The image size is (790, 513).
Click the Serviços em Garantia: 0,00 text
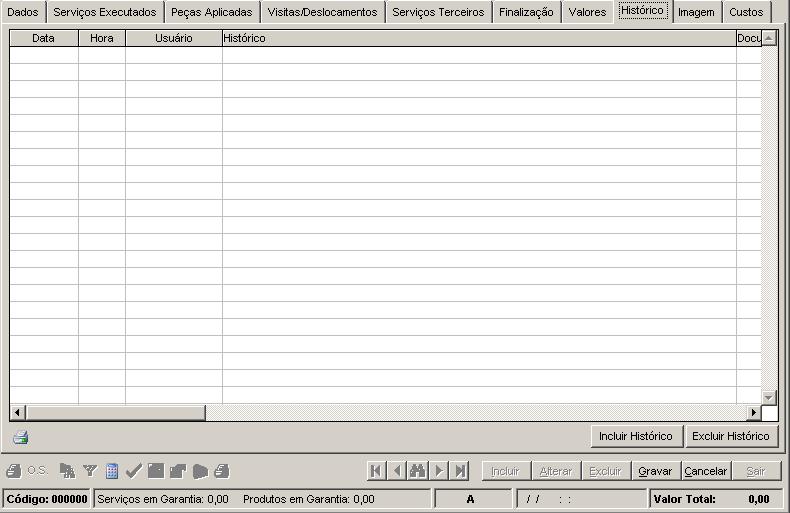tap(163, 499)
